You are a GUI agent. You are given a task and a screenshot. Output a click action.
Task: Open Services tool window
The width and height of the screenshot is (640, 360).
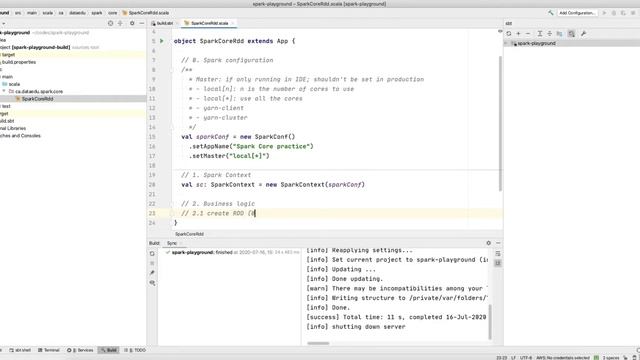80,350
